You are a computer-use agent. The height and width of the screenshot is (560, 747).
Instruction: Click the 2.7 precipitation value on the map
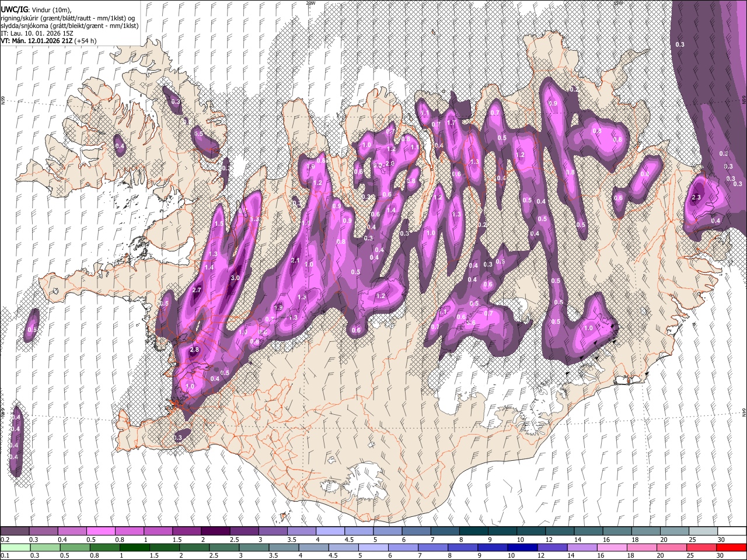[197, 290]
